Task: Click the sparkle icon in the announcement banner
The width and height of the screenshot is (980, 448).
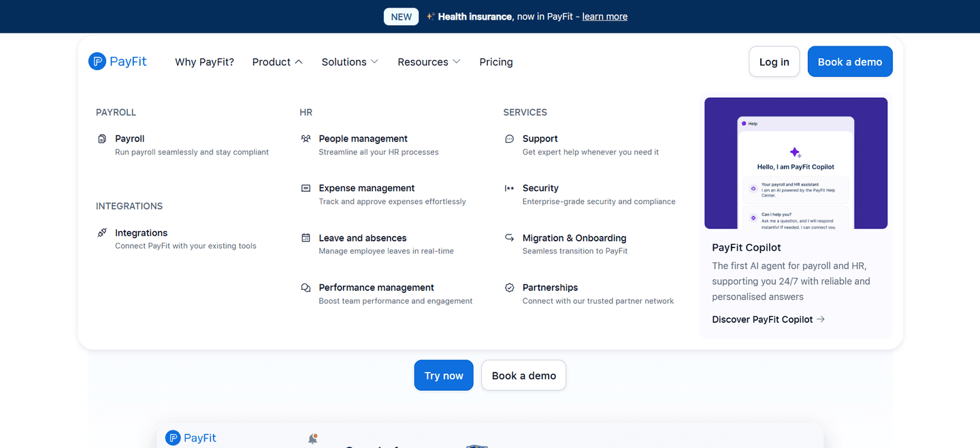Action: [431, 16]
